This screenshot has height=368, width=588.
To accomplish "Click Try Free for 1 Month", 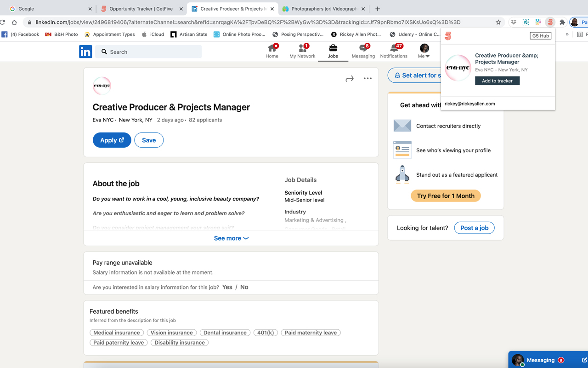I will 446,196.
